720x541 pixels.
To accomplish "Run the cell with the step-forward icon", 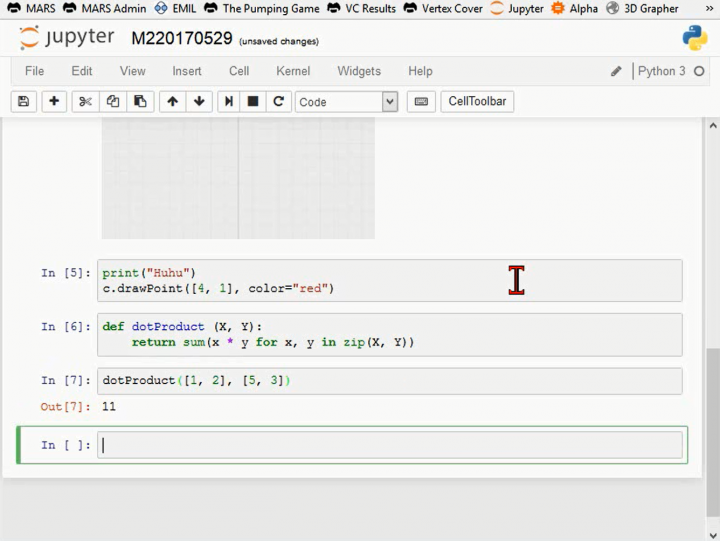I will tap(229, 101).
